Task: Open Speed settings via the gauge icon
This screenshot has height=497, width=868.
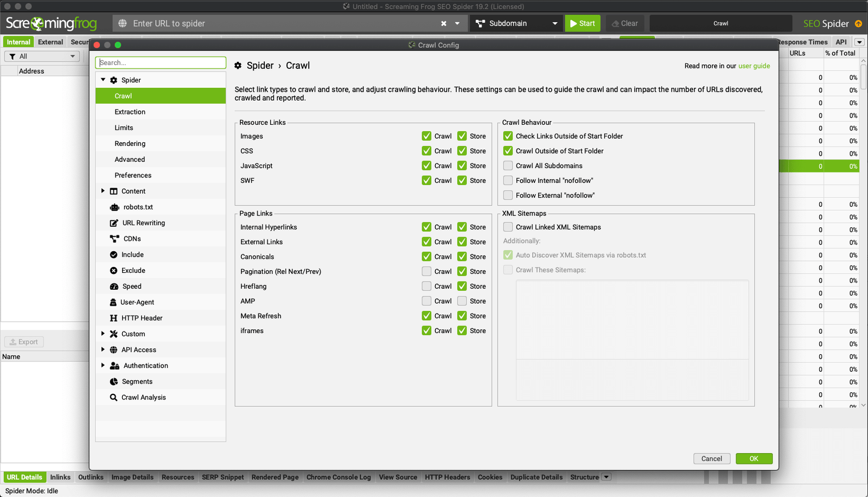Action: (x=114, y=286)
